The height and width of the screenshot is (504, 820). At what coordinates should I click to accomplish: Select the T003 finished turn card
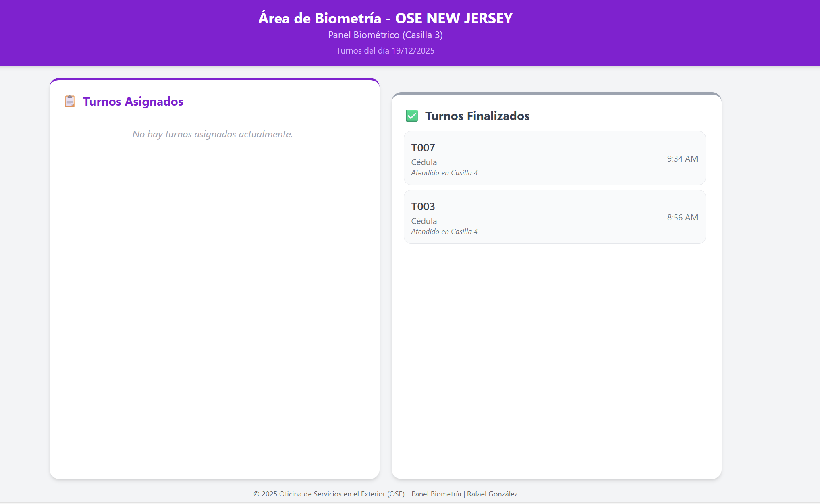(x=554, y=217)
